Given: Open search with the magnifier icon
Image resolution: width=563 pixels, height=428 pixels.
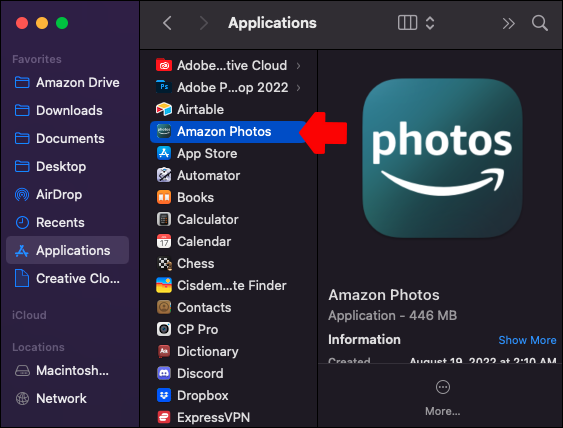Looking at the screenshot, I should (540, 23).
